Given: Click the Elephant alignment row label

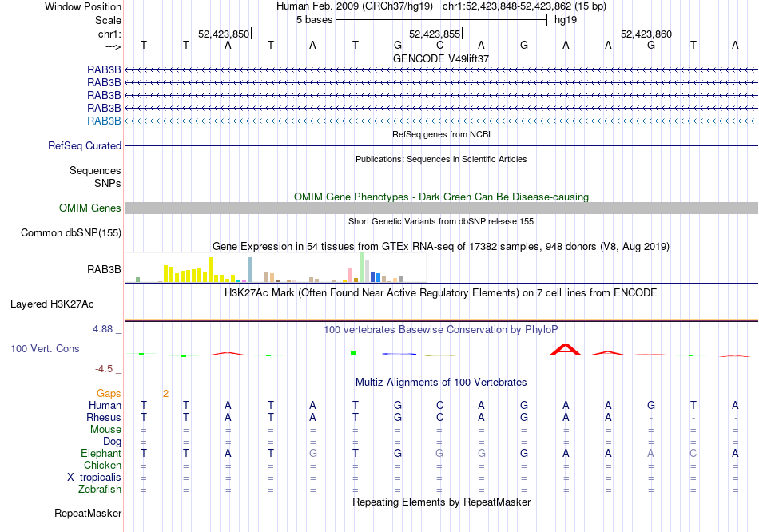Looking at the screenshot, I should click(x=101, y=454).
